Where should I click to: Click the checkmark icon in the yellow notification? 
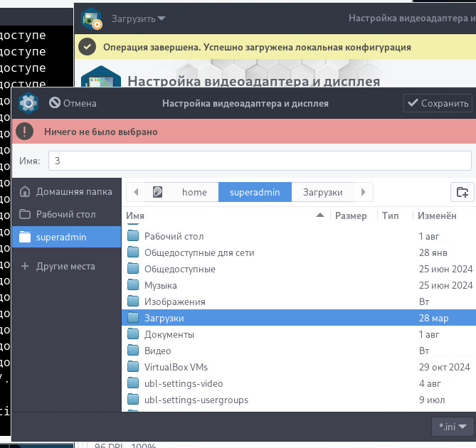click(x=87, y=47)
